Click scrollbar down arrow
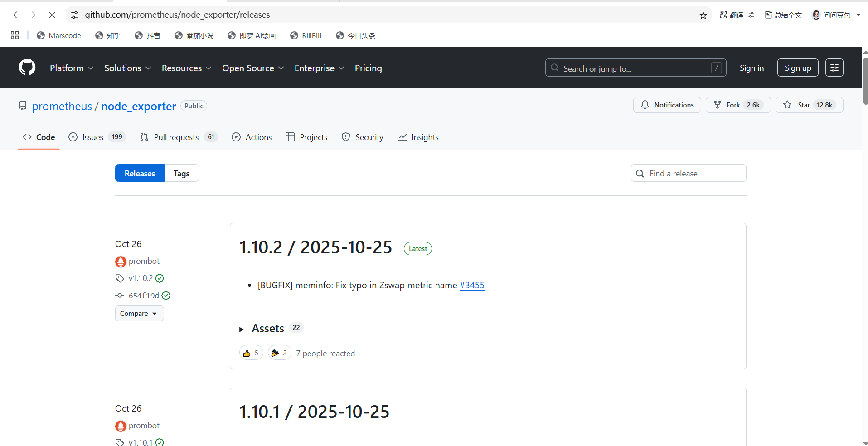This screenshot has height=446, width=868. point(865,443)
